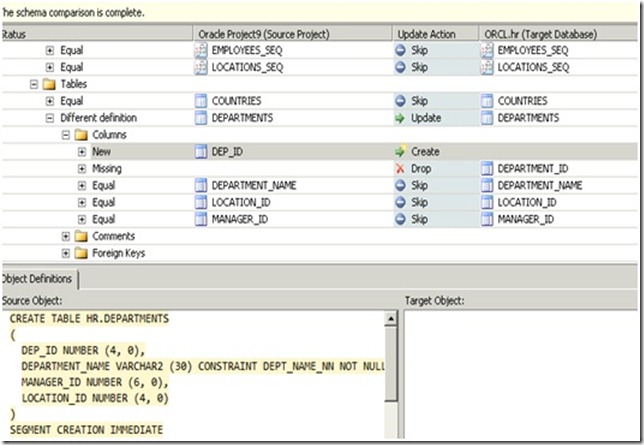Click the DEP_ID column icon

[x=200, y=152]
